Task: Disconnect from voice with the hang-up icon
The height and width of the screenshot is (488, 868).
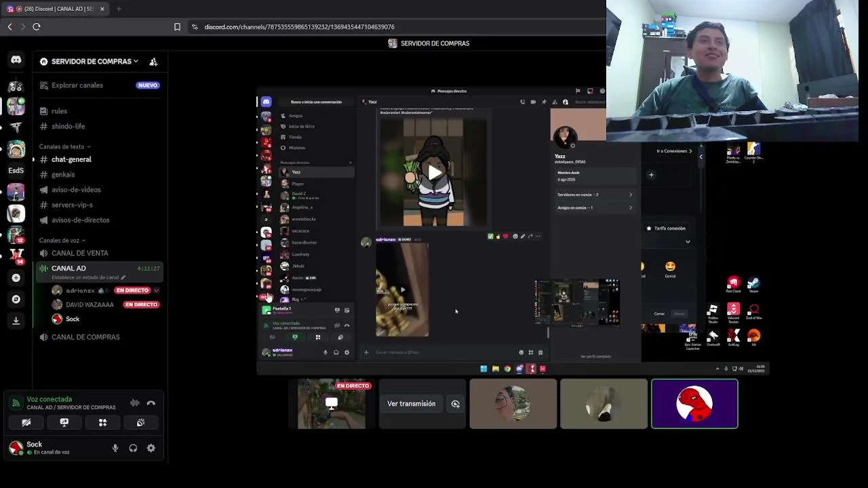Action: pyautogui.click(x=151, y=403)
